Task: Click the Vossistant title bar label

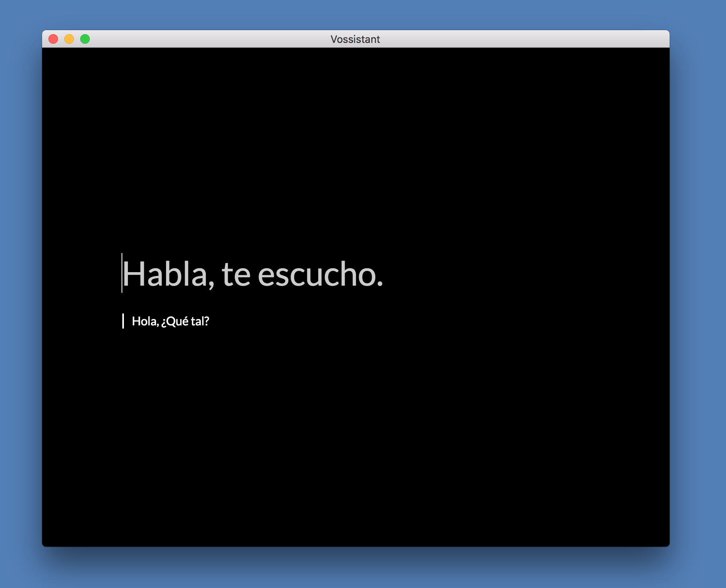Action: [x=355, y=39]
